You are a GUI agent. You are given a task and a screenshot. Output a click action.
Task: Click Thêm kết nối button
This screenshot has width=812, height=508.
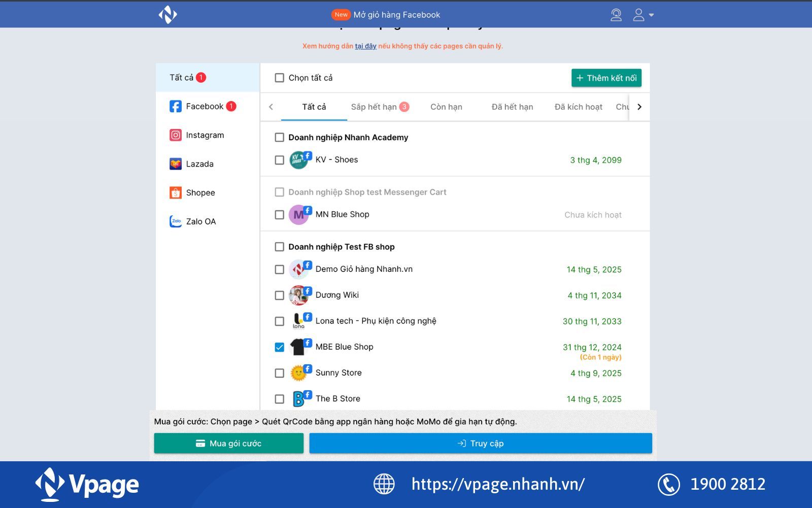coord(606,78)
